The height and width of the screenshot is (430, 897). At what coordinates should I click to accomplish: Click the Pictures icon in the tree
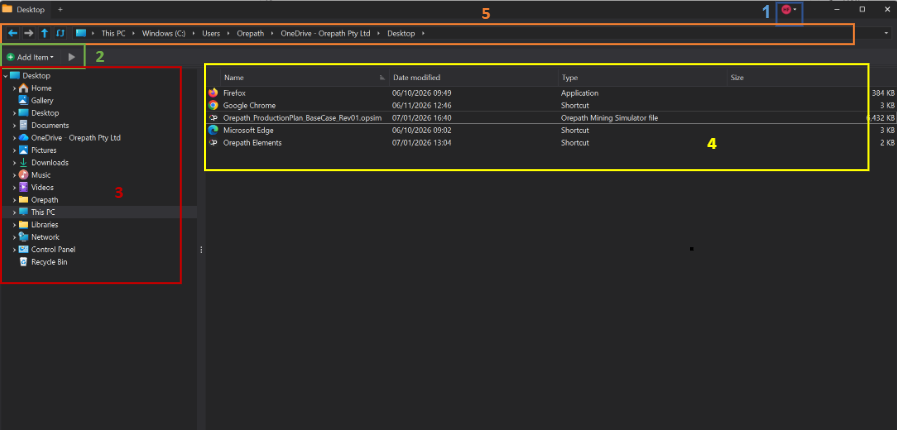23,150
